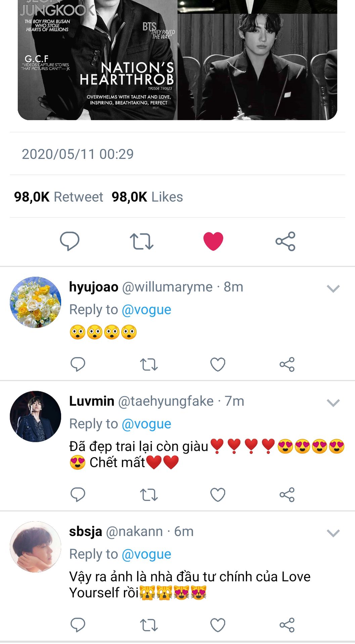Share the main tweet

285,241
